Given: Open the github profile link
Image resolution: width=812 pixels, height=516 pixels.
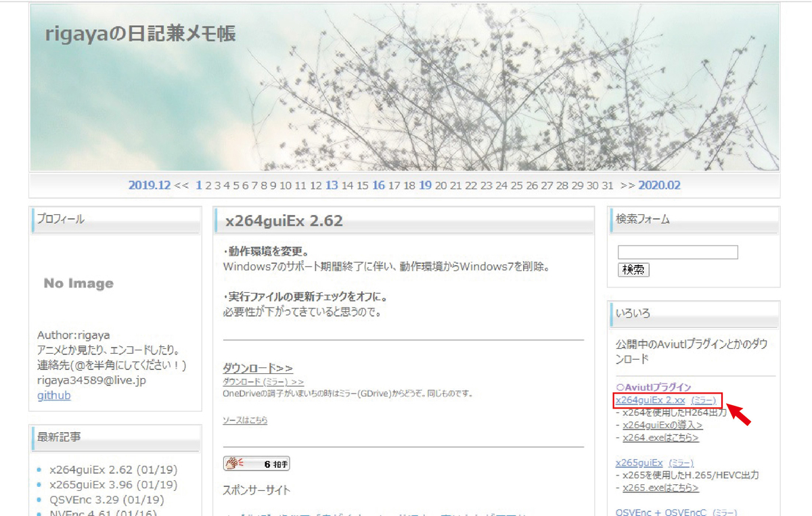Looking at the screenshot, I should click(54, 395).
